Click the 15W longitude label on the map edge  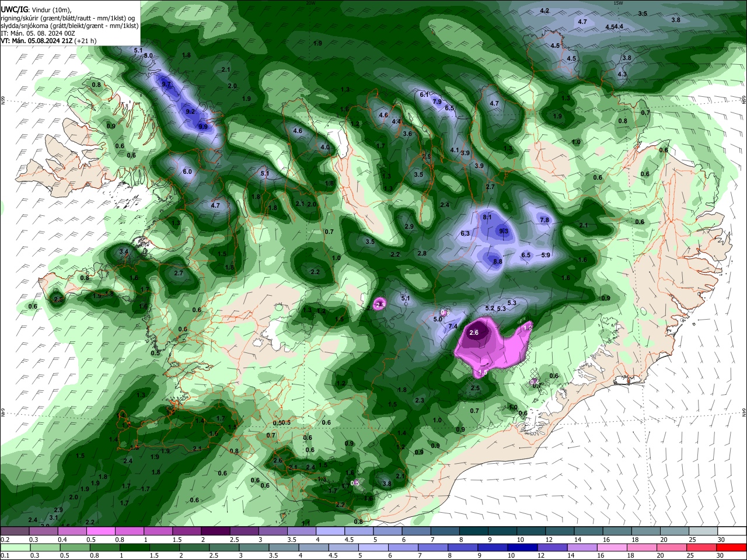click(618, 2)
